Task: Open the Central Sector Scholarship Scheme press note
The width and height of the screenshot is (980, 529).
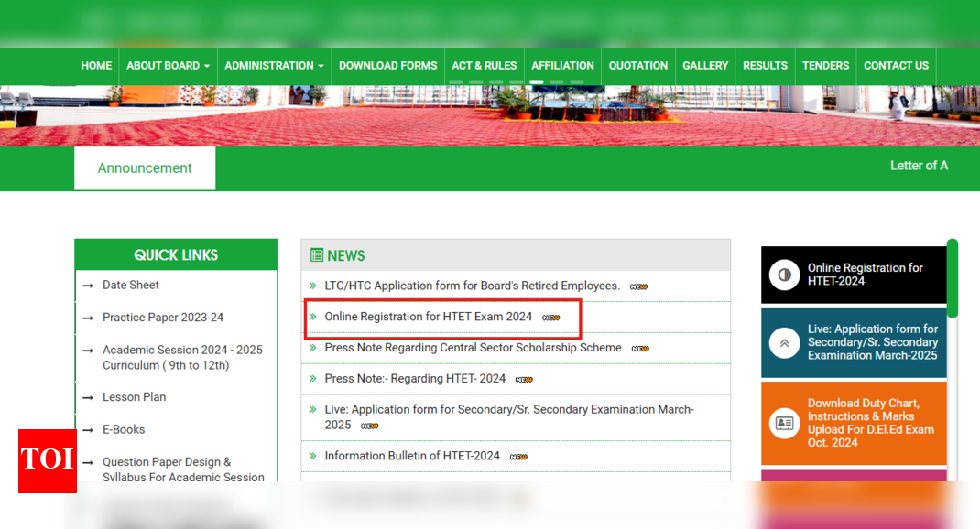Action: tap(476, 348)
